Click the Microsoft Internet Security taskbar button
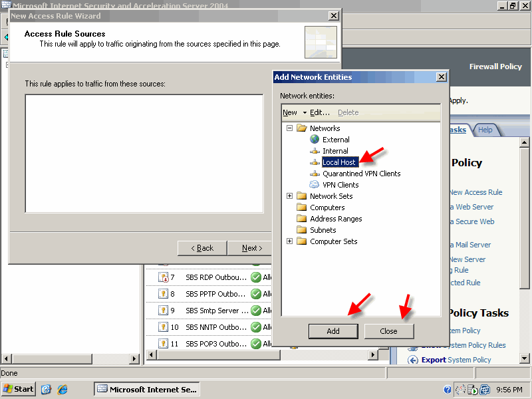 coord(146,389)
